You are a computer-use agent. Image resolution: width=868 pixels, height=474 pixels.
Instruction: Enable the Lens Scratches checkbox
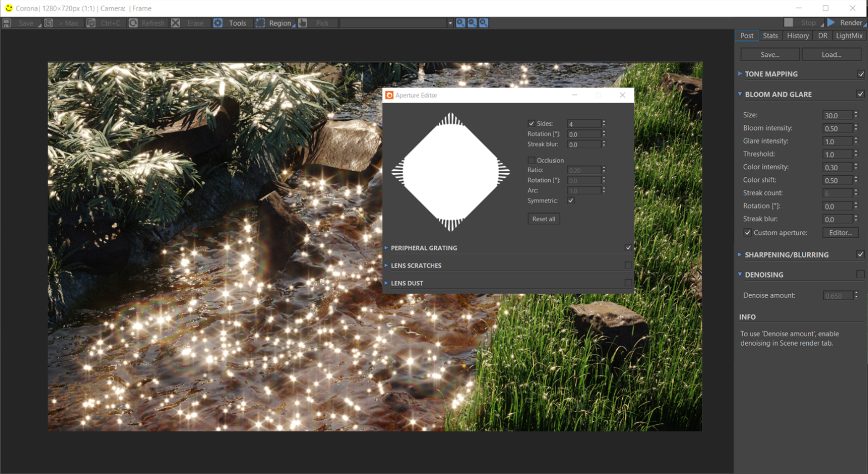tap(628, 265)
